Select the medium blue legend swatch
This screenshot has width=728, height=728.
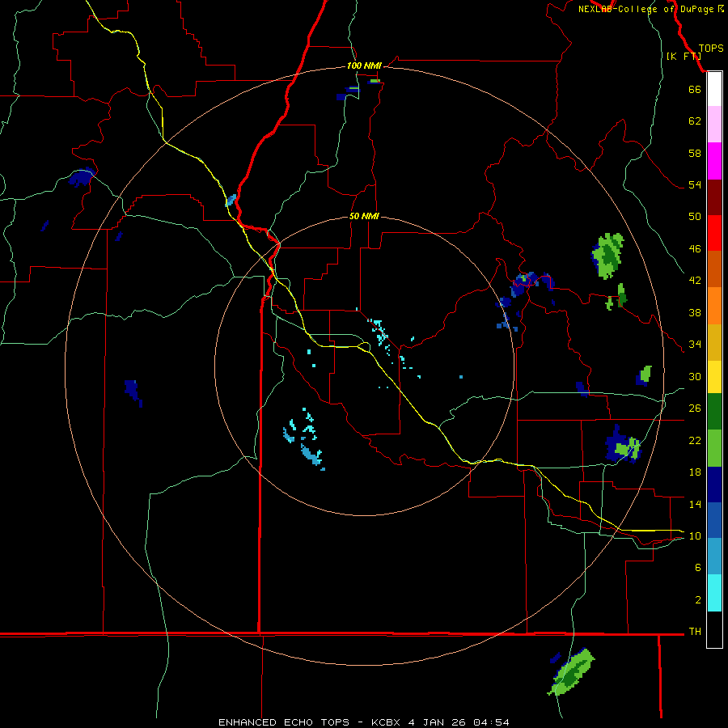[714, 520]
